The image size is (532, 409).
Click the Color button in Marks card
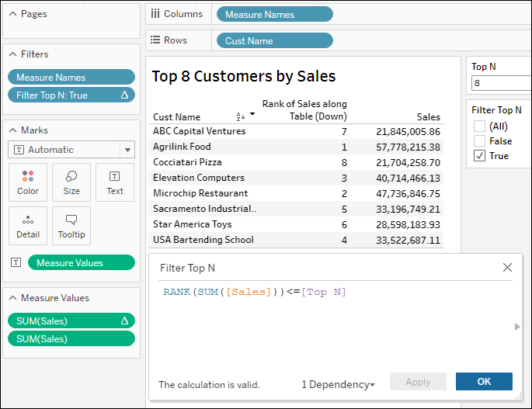[28, 182]
